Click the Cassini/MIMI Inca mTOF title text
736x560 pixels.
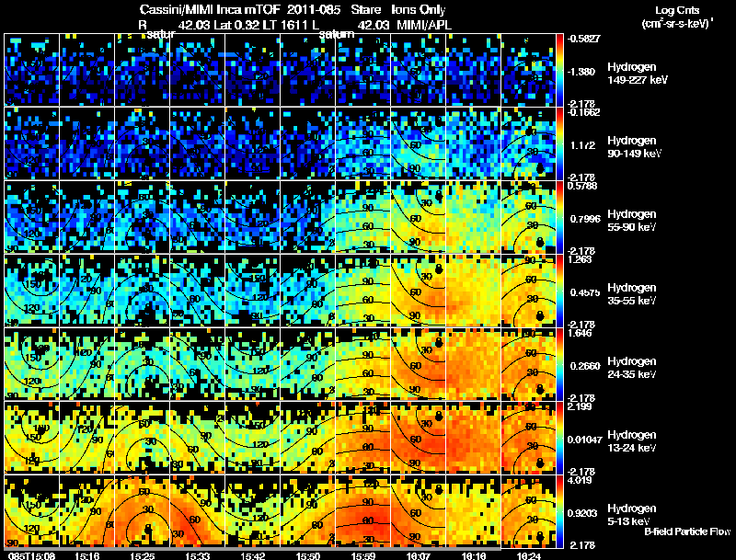[210, 9]
